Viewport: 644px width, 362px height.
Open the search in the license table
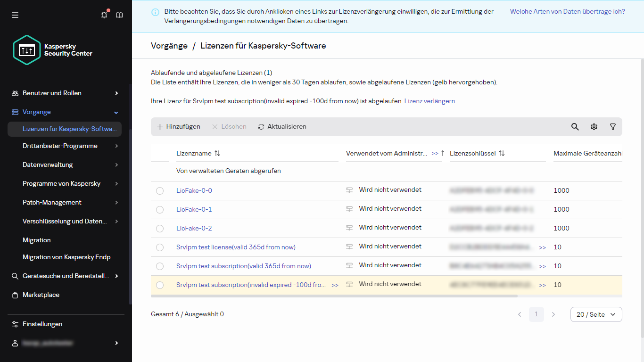[x=575, y=126]
